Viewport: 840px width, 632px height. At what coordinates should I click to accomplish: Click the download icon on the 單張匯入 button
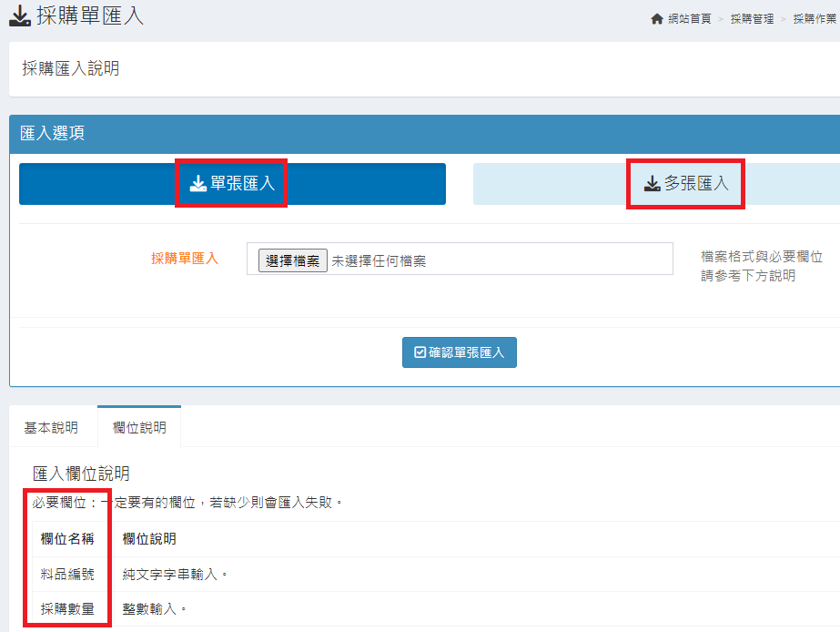[x=198, y=184]
